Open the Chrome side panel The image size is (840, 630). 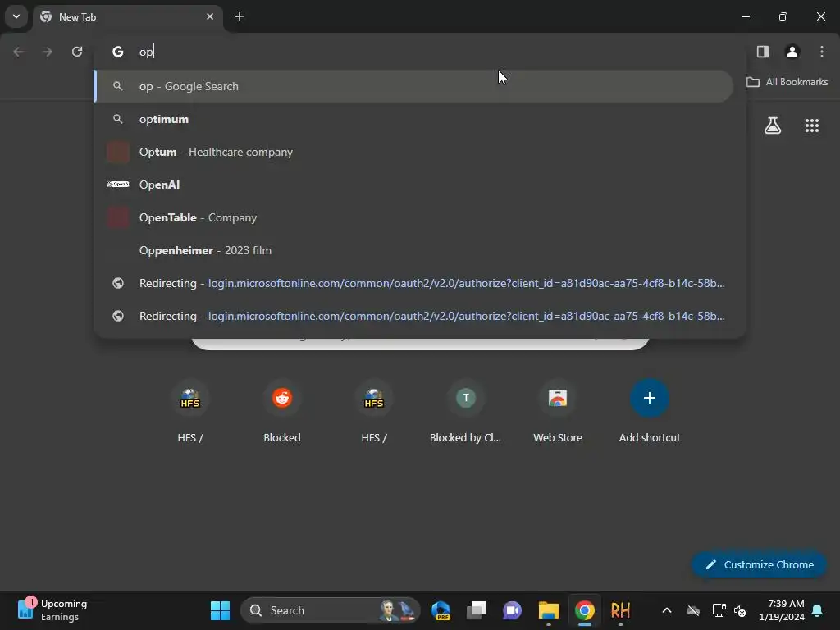pos(763,52)
